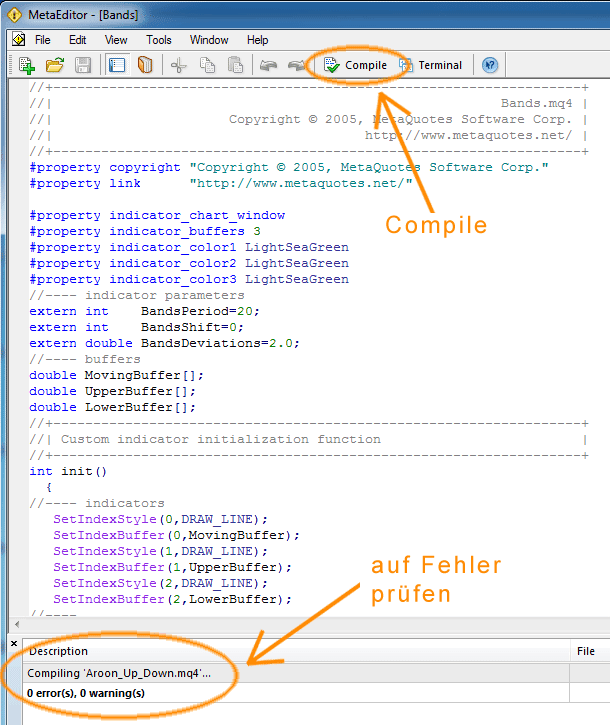Click the Cut scissors icon
This screenshot has height=725, width=610.
tap(179, 65)
